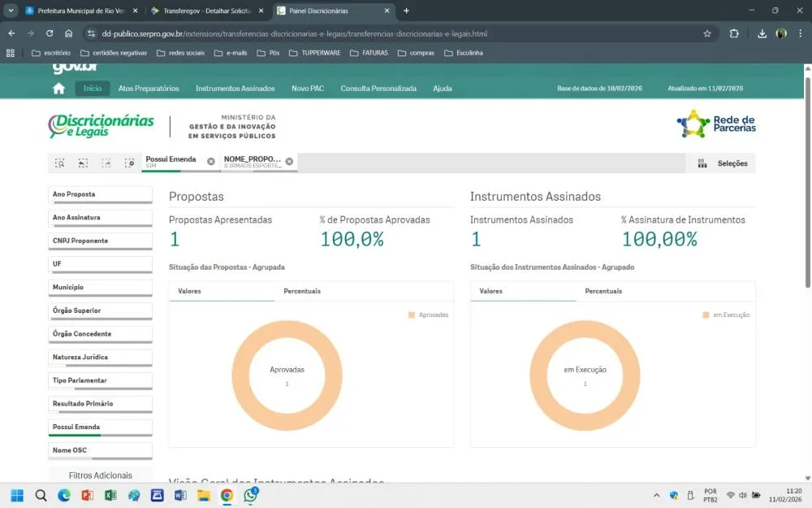Open the browser home page button

69,33
